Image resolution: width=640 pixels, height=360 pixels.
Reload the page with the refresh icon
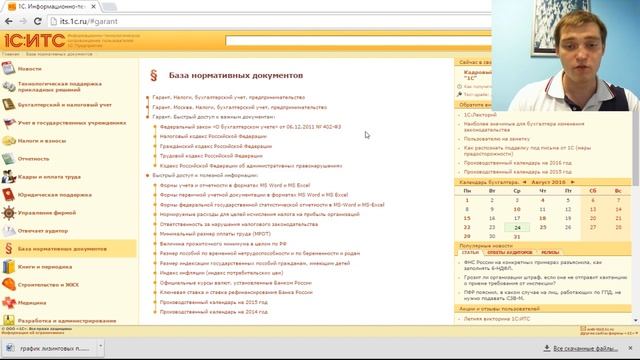click(38, 21)
